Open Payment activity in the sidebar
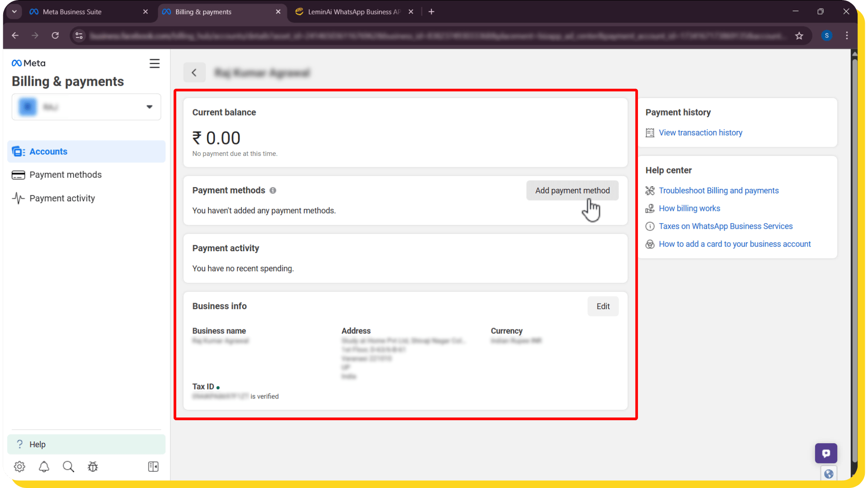868x488 pixels. point(62,198)
